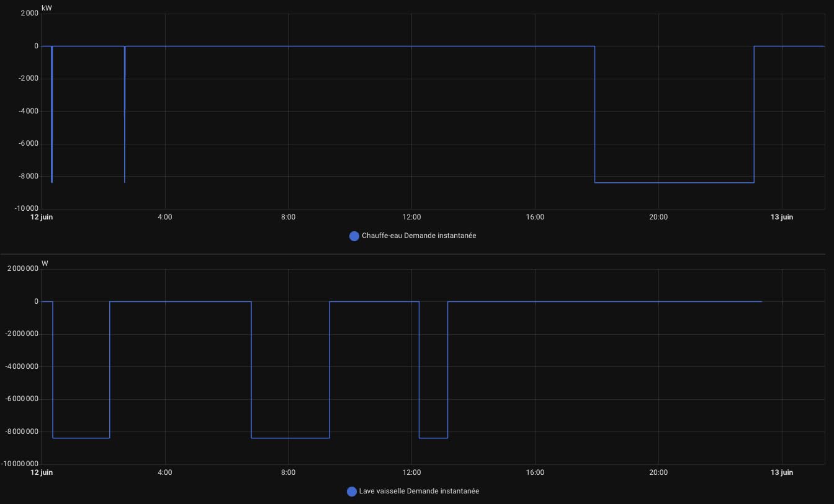Click the W unit label on the bottom chart

pos(45,263)
